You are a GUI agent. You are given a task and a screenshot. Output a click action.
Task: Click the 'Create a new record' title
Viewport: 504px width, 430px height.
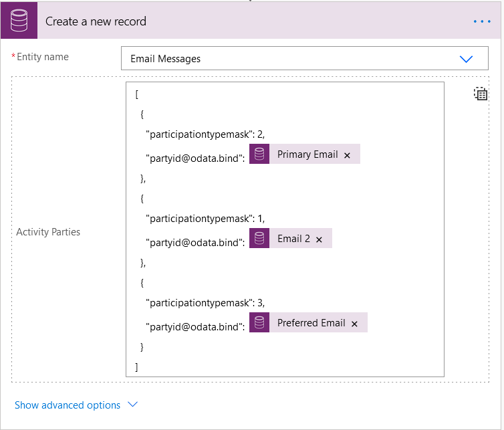pos(96,21)
